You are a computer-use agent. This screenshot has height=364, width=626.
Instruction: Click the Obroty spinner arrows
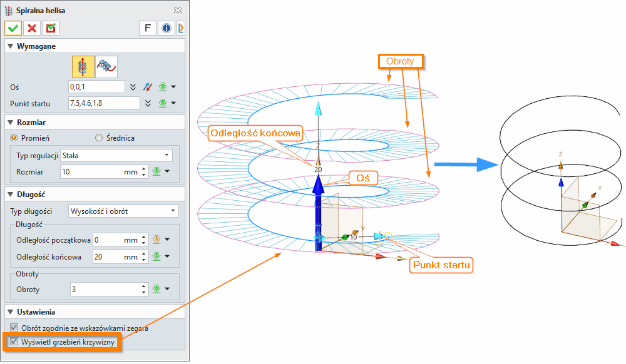[143, 290]
